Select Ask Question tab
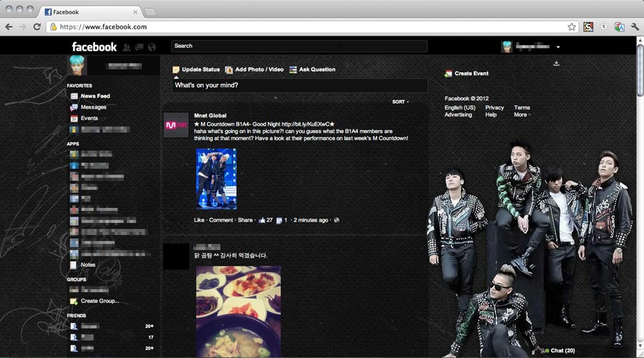This screenshot has height=358, width=644. coord(313,70)
